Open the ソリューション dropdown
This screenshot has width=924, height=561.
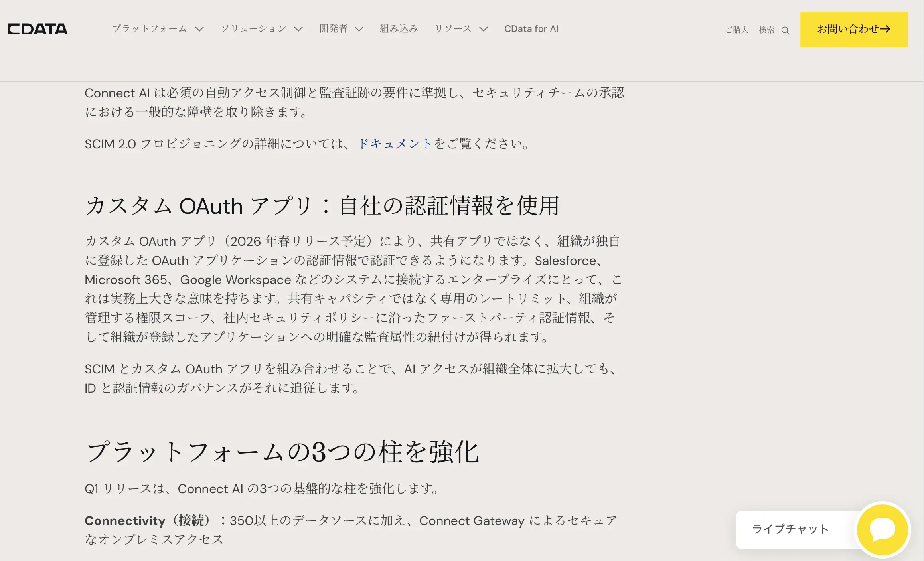point(254,29)
